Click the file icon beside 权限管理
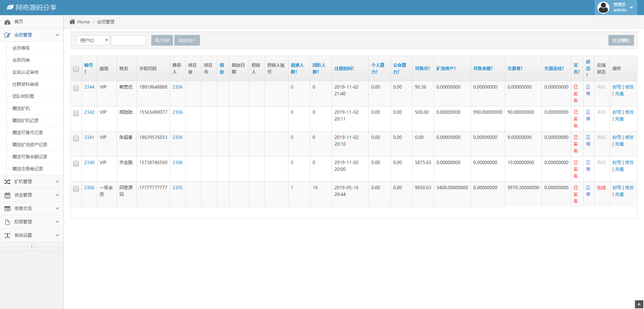Image resolution: width=644 pixels, height=309 pixels. tap(7, 222)
